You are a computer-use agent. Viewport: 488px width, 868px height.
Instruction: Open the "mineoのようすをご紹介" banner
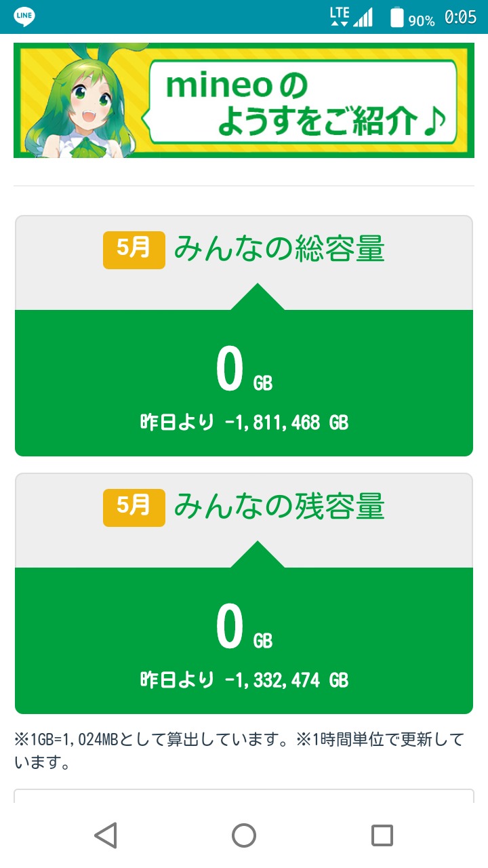tap(302, 102)
